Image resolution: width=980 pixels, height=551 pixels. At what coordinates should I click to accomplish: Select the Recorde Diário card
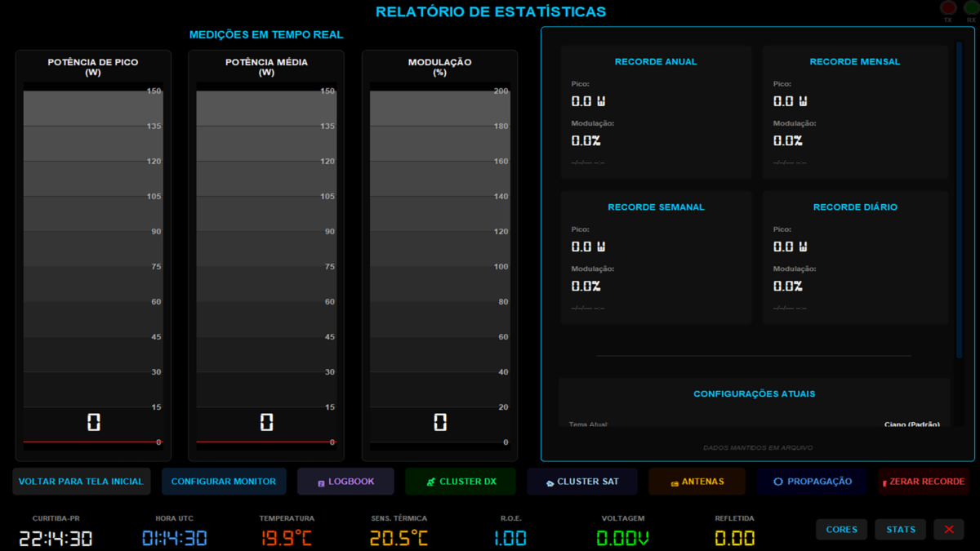(855, 257)
